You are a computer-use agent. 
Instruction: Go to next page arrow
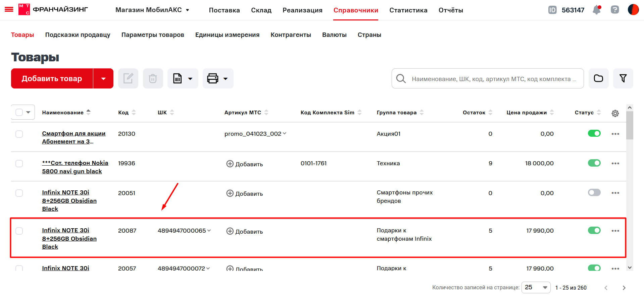(624, 288)
